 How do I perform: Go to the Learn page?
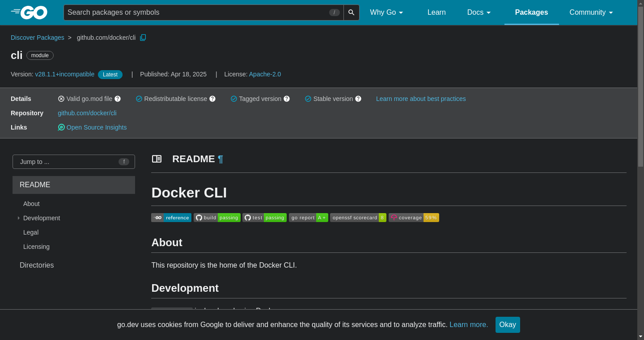(436, 13)
